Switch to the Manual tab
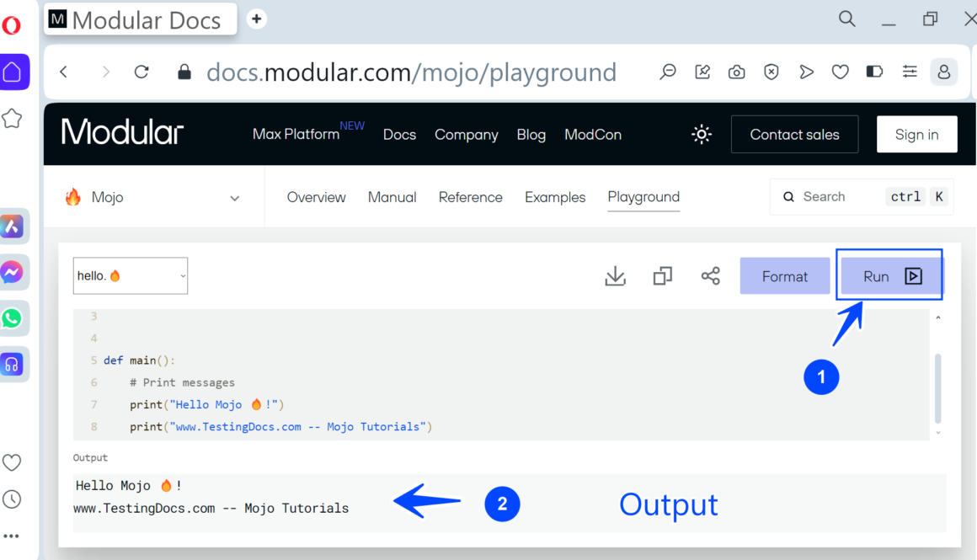Screen dimensions: 977x560 (x=392, y=197)
